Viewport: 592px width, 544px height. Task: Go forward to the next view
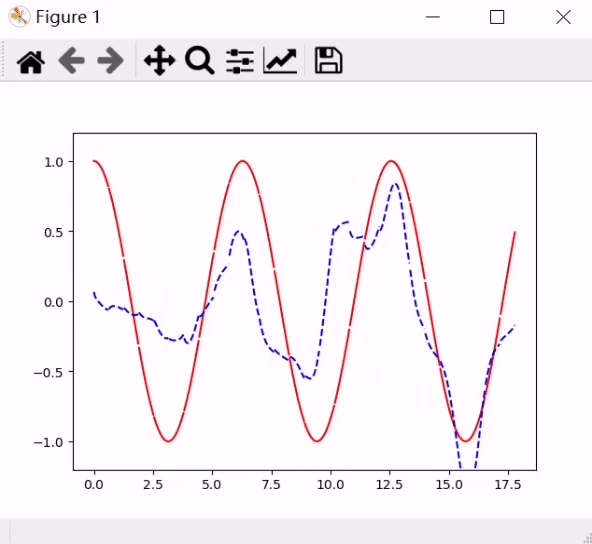tap(110, 60)
